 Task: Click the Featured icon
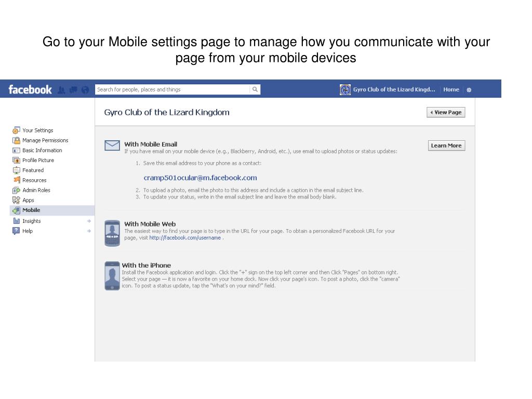point(16,170)
